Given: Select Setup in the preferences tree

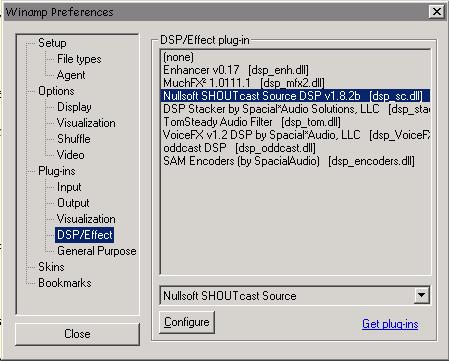Looking at the screenshot, I should (52, 43).
